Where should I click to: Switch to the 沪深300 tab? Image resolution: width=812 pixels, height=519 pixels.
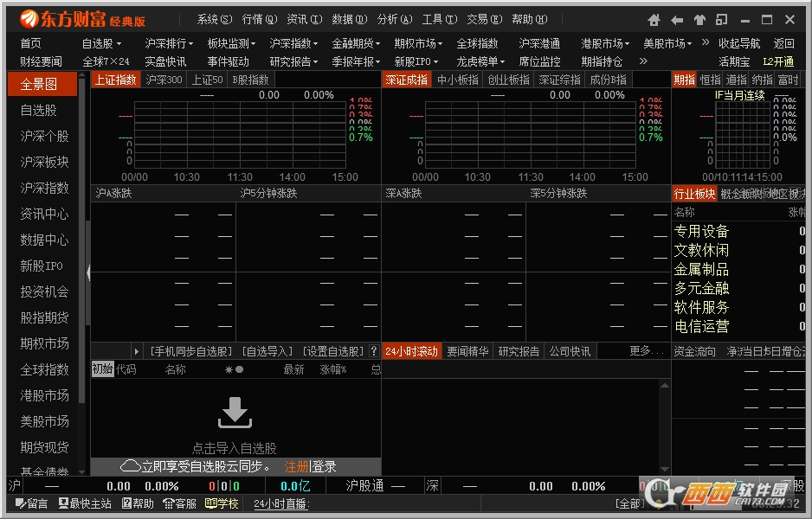(164, 80)
